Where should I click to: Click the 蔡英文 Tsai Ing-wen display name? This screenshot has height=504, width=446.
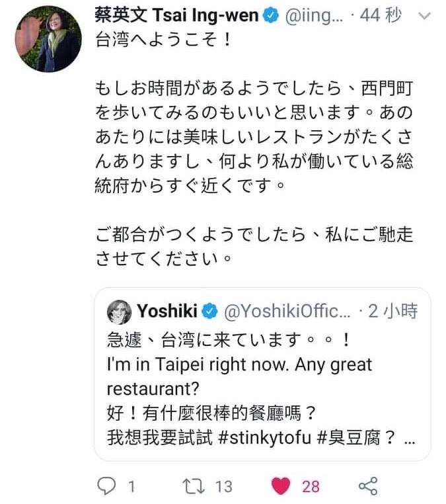(x=176, y=17)
